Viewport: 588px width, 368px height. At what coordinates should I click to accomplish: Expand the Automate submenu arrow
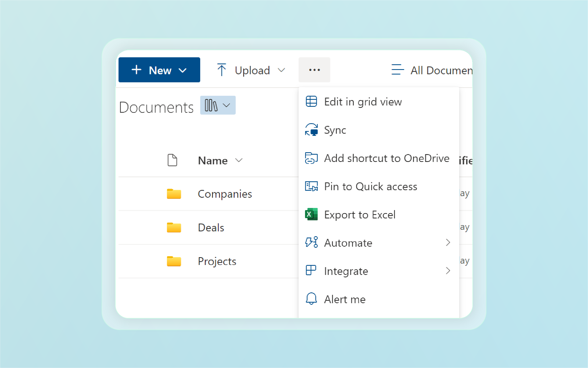(448, 242)
